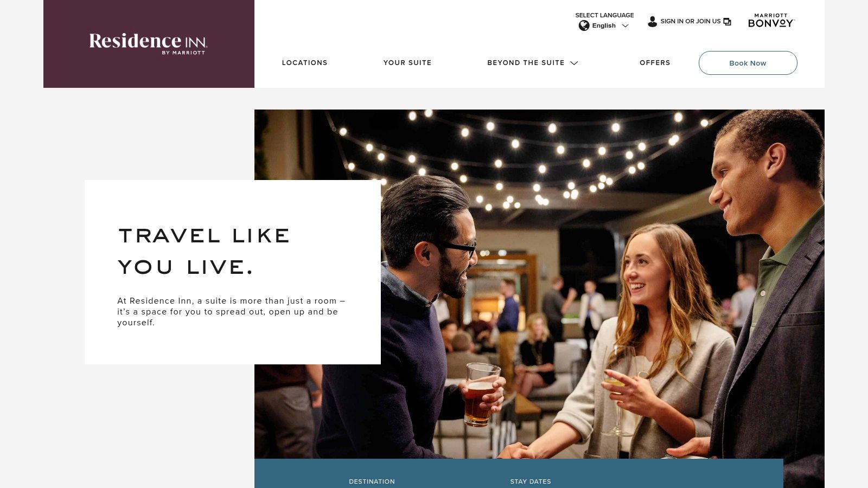The width and height of the screenshot is (868, 488).
Task: Expand the English language dropdown
Action: pos(604,25)
